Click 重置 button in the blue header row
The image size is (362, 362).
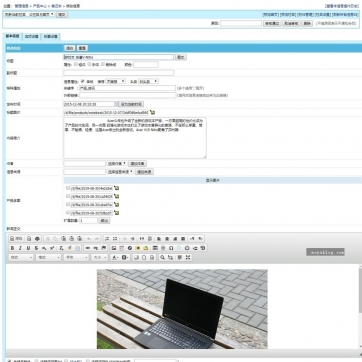(x=82, y=48)
